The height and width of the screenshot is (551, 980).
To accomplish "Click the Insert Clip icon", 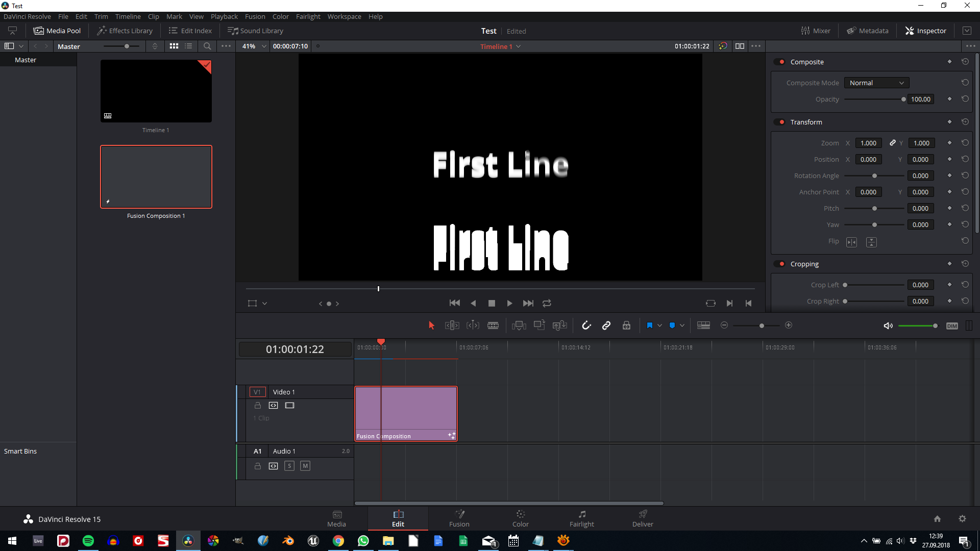I will point(519,325).
